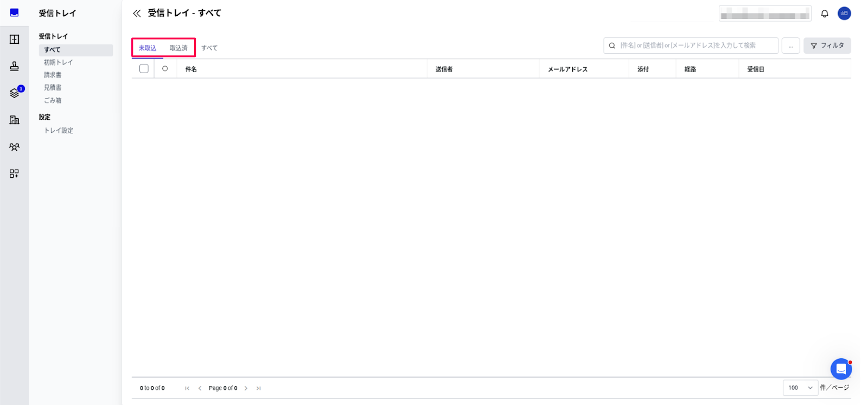The height and width of the screenshot is (405, 868).
Task: Select すべて in the sidebar tray list
Action: [76, 50]
